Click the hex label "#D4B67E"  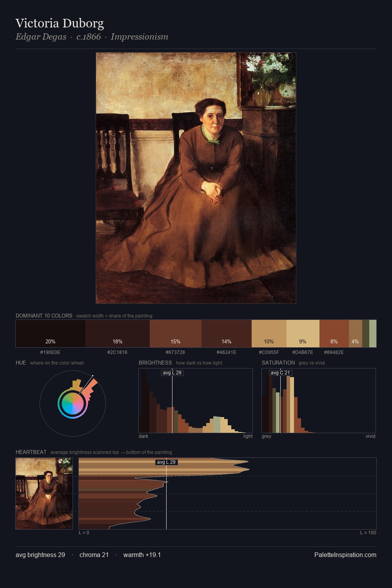click(303, 352)
